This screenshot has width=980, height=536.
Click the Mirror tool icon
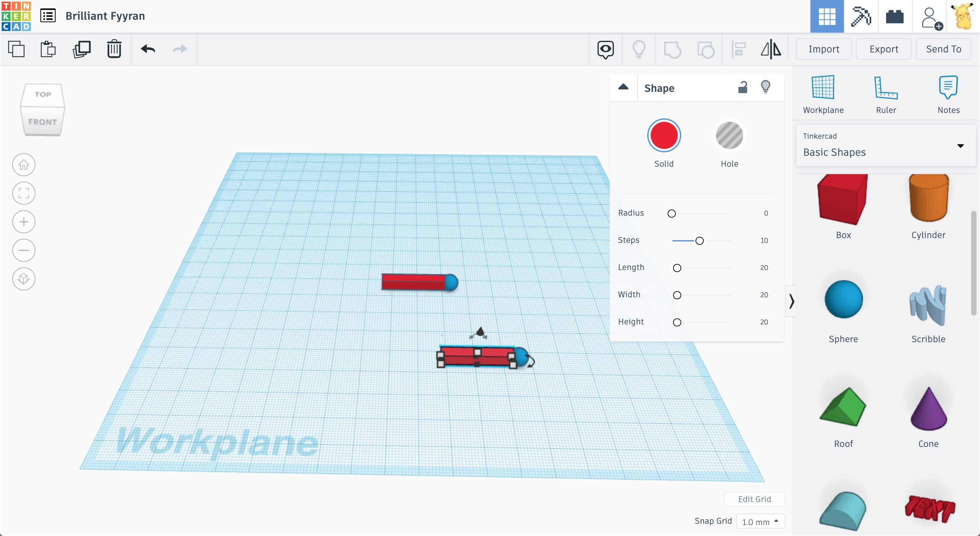tap(771, 49)
